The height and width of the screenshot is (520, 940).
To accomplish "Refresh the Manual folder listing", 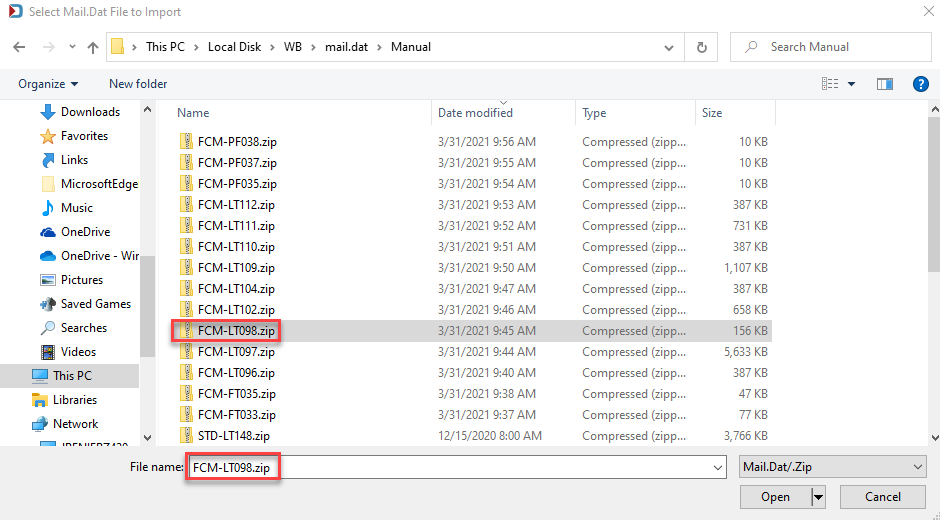I will (x=701, y=47).
